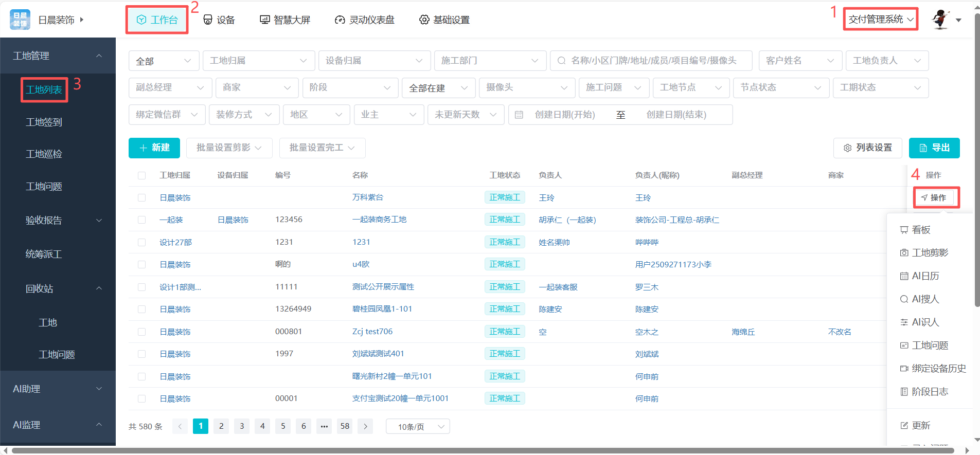This screenshot has width=980, height=455.
Task: Open the 设备 icon in top navigation
Action: (208, 20)
